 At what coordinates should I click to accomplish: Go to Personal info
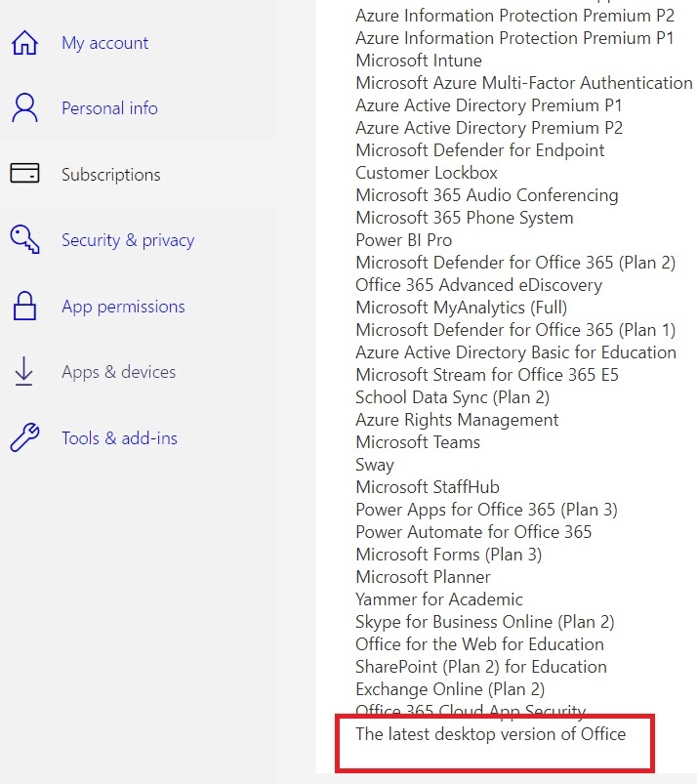coord(109,108)
